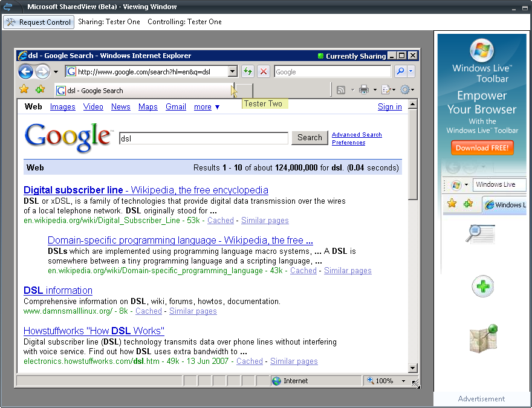Open the search provider dropdown arrow
This screenshot has width=532, height=408.
(411, 71)
